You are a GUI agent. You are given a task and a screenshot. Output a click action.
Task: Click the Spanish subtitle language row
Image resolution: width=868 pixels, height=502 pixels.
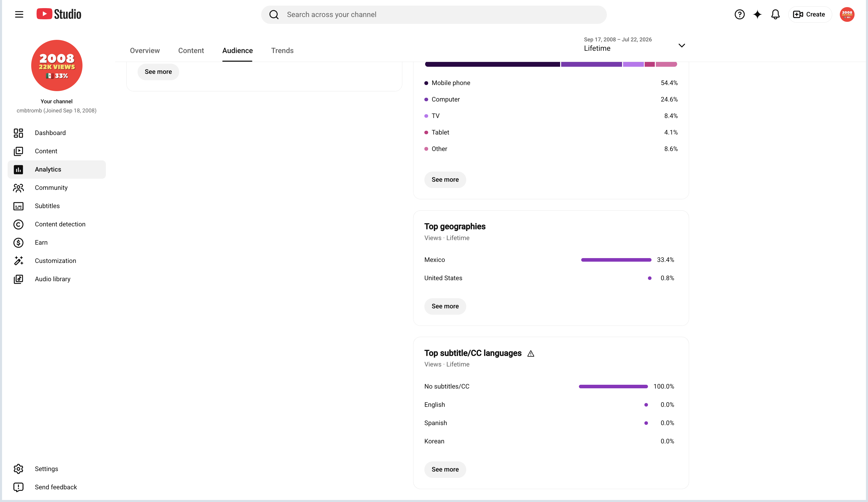tap(549, 423)
